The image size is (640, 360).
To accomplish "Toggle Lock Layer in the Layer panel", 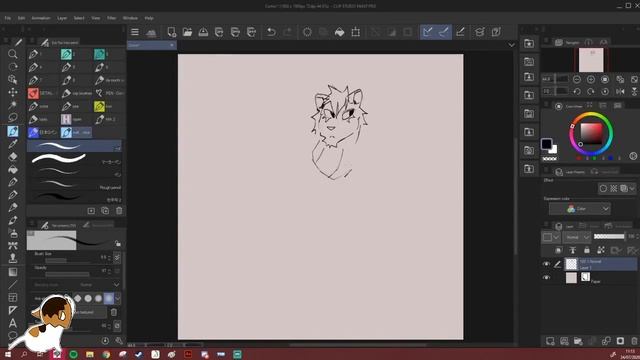I will click(x=587, y=250).
